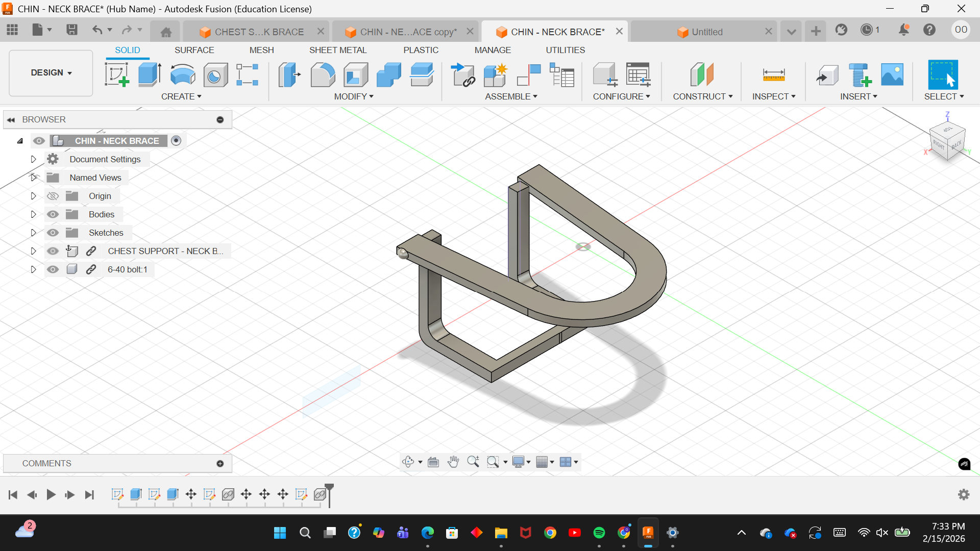Expand the Document Settings tree node
The image size is (980, 551).
[x=34, y=159]
